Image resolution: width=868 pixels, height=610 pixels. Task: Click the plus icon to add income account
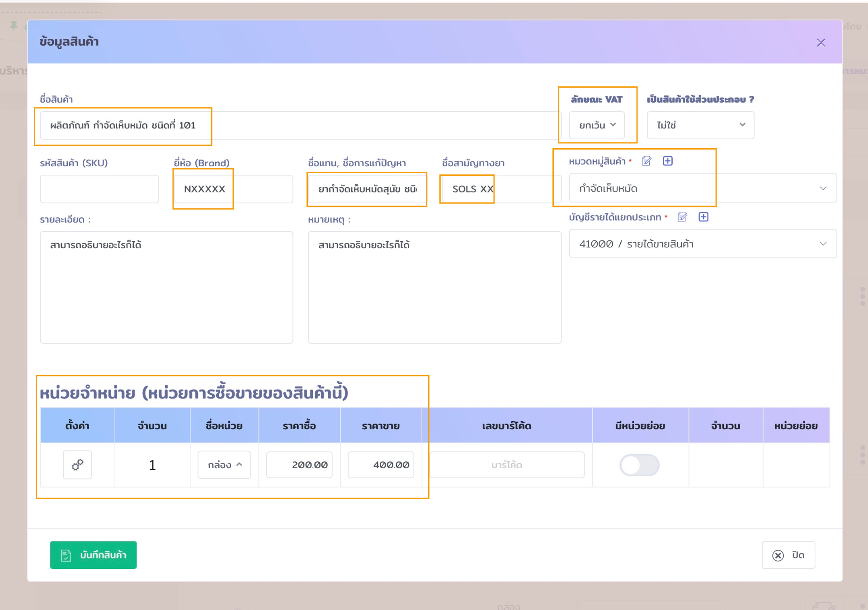[704, 217]
